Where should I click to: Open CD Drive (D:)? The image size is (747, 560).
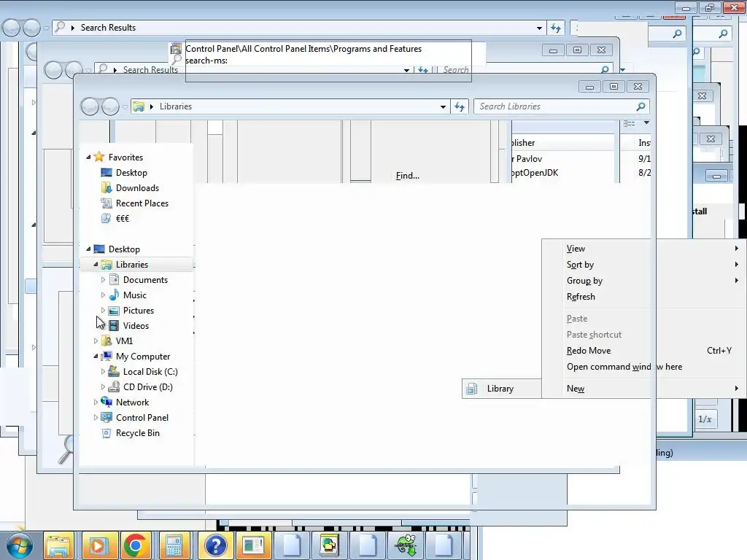click(x=147, y=386)
